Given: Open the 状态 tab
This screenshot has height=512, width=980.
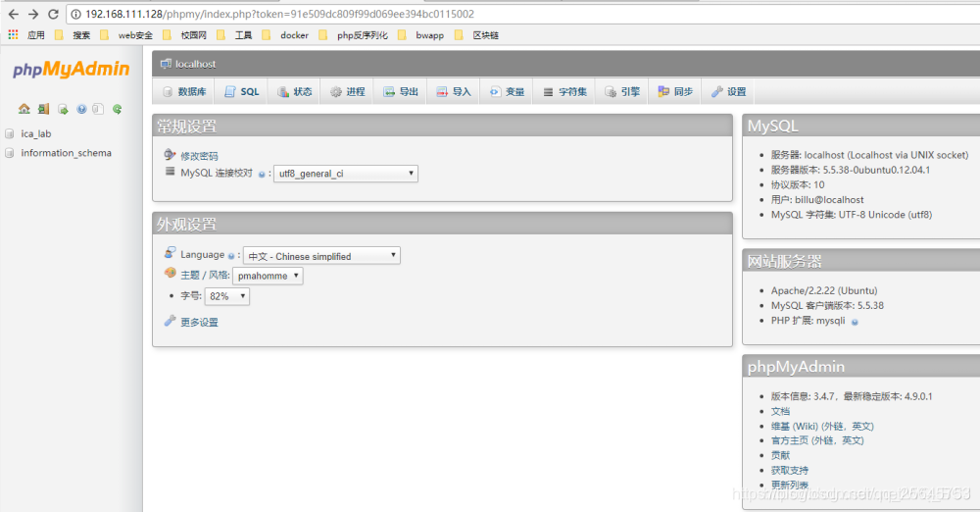Looking at the screenshot, I should pyautogui.click(x=294, y=92).
